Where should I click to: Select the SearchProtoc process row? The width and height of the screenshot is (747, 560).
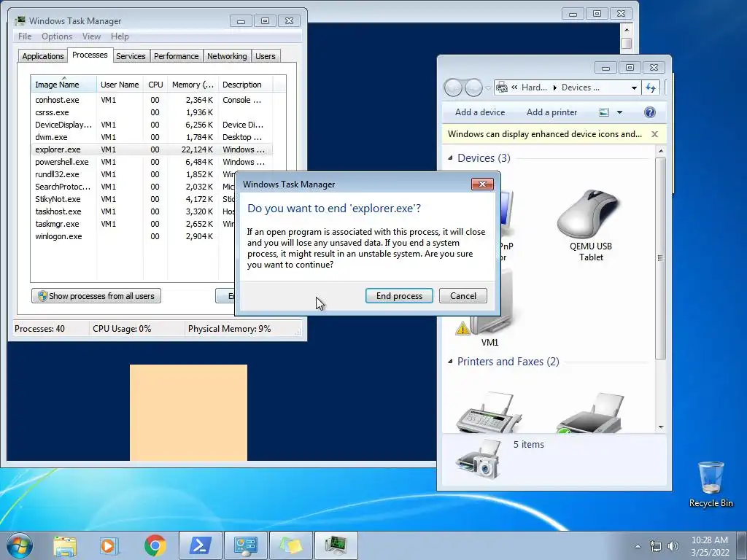[x=133, y=187]
